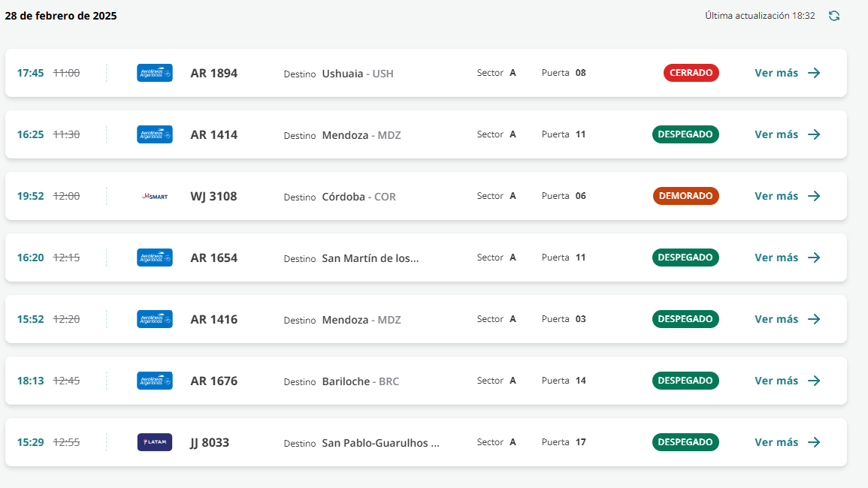
Task: Click the arrow icon on the Córdoba flight row
Action: pos(814,196)
